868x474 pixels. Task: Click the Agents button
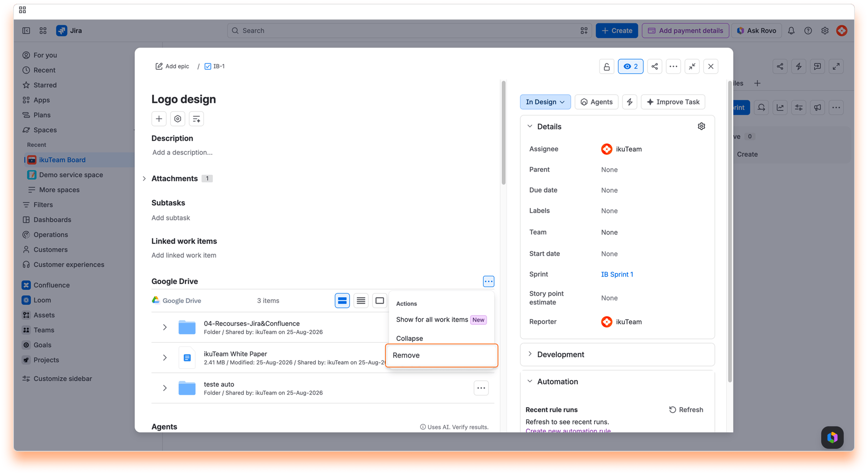click(x=596, y=102)
